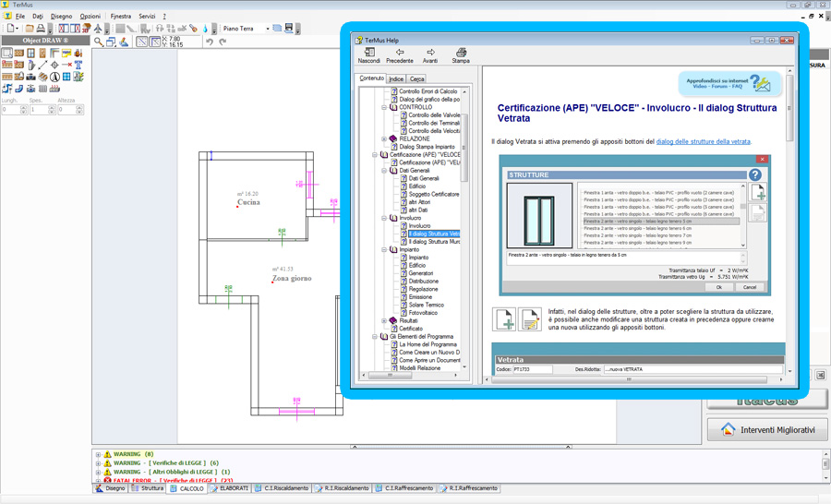Open Solare Termico help topic
This screenshot has height=504, width=831.
click(426, 305)
